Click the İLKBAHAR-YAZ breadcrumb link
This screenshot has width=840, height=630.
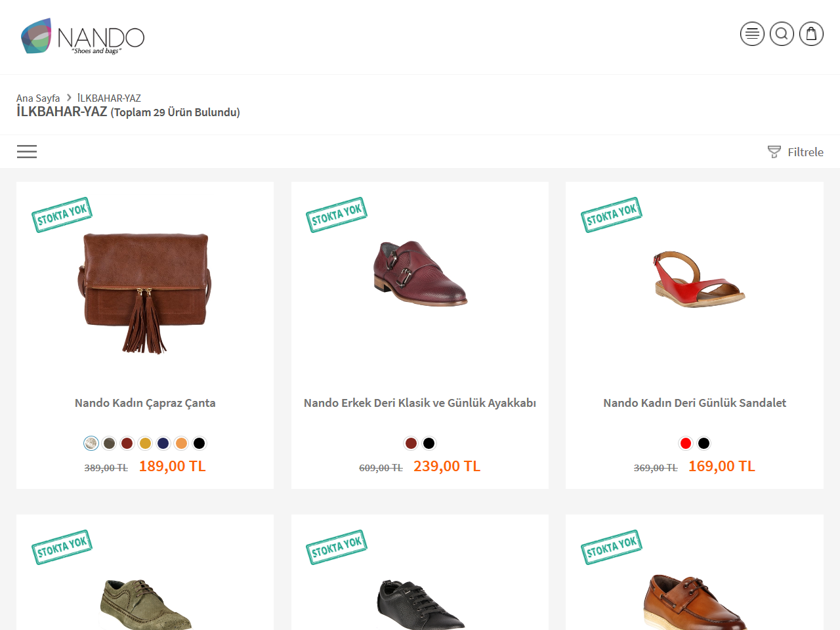pyautogui.click(x=109, y=98)
